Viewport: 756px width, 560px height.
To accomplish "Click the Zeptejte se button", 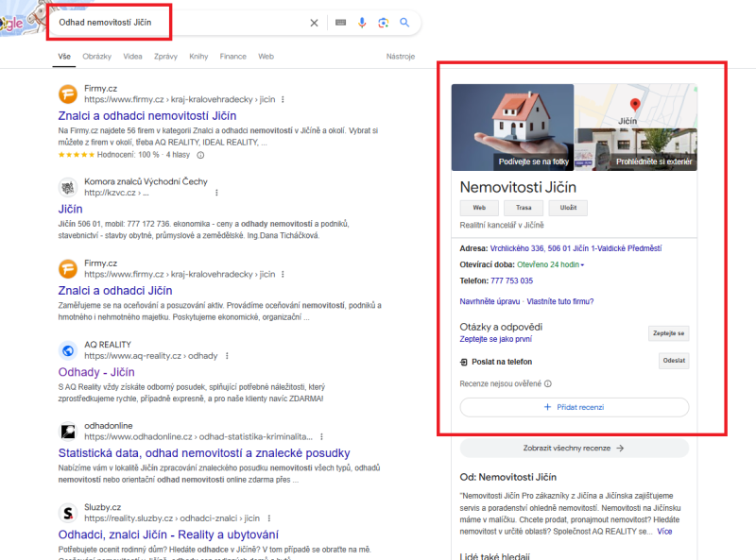I will point(668,333).
